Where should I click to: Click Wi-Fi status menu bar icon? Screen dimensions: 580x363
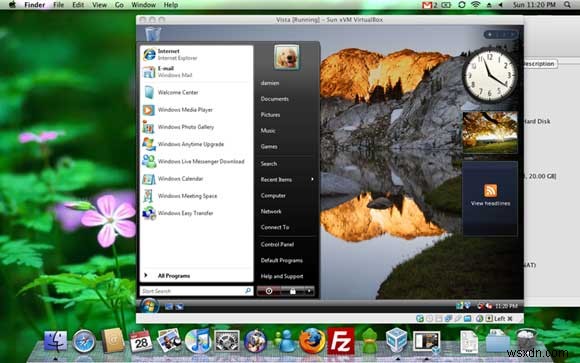(475, 5)
